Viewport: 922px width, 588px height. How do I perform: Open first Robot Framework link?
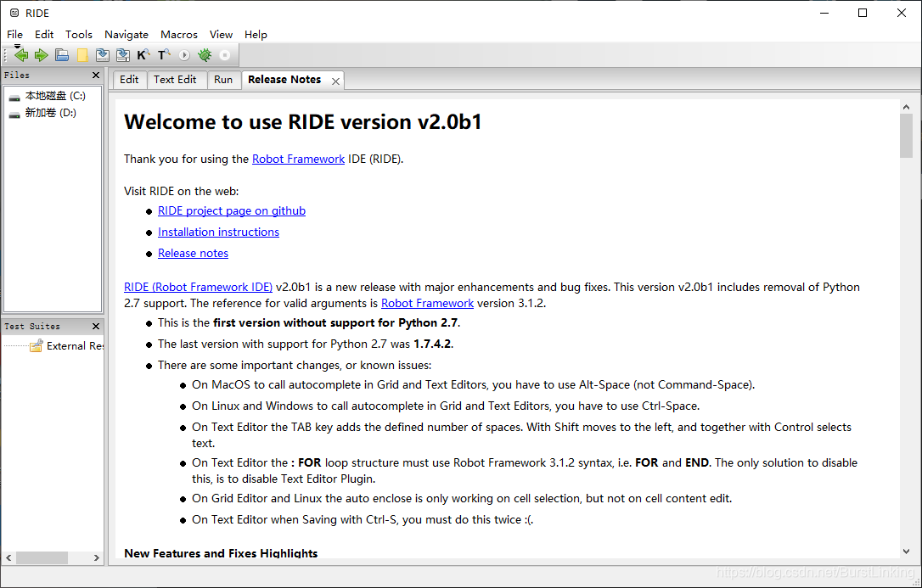298,160
